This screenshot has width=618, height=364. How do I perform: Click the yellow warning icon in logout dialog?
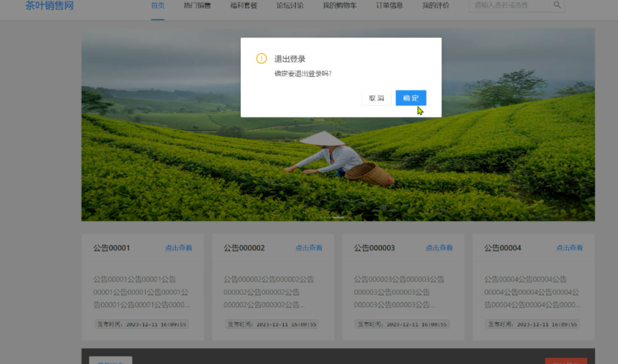[262, 58]
